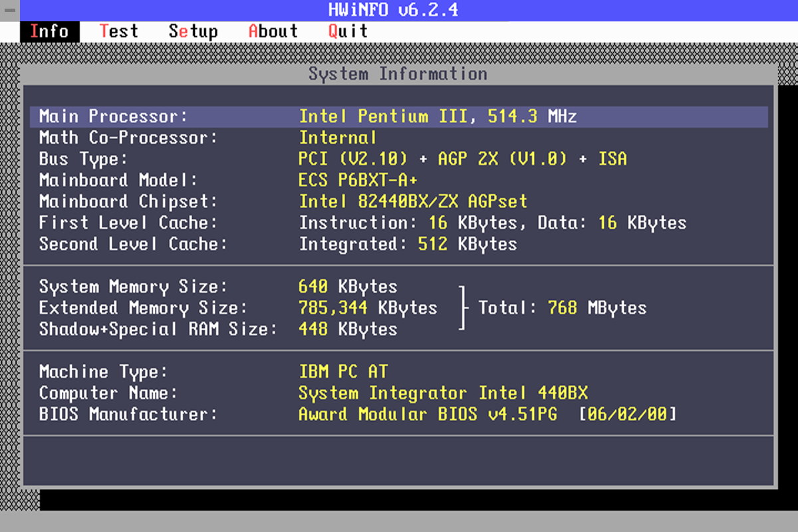This screenshot has width=798, height=532.
Task: Click the system menu dash in title bar
Action: pos(9,10)
